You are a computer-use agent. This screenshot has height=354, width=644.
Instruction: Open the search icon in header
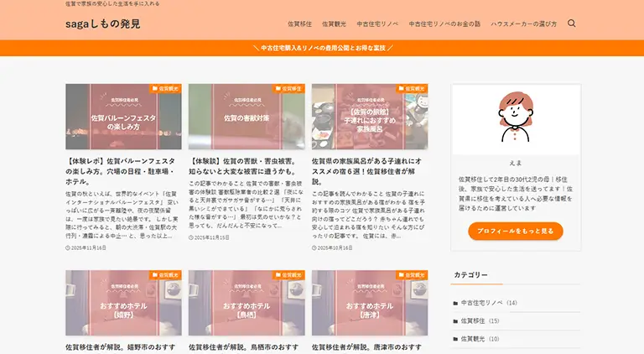click(x=571, y=23)
